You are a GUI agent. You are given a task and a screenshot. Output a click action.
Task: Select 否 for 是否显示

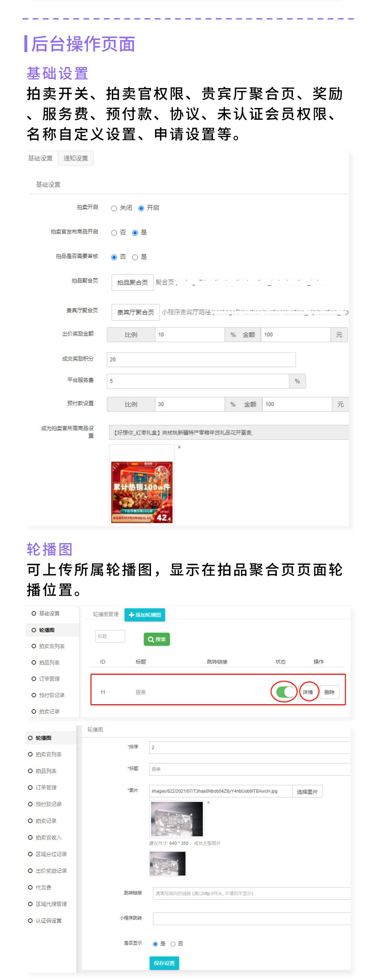coord(173,944)
